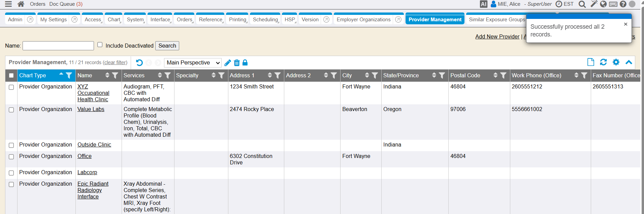The height and width of the screenshot is (214, 644).
Task: Click the home icon in top bar
Action: pyautogui.click(x=21, y=4)
